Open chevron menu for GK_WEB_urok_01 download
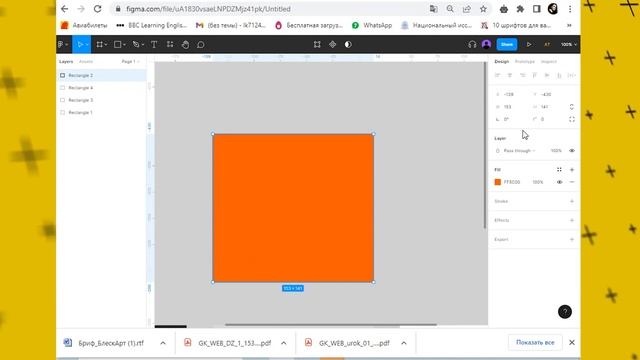Viewport: 640px width, 360px height. pos(404,343)
